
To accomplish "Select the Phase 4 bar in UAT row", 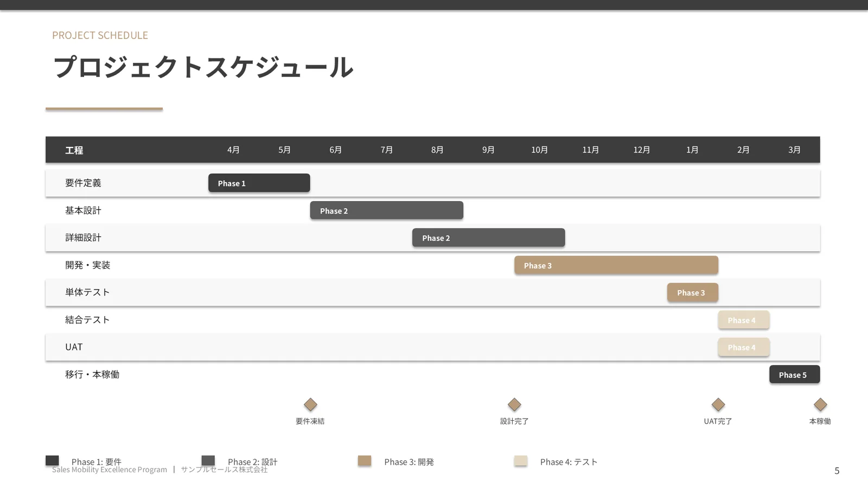I will (744, 347).
